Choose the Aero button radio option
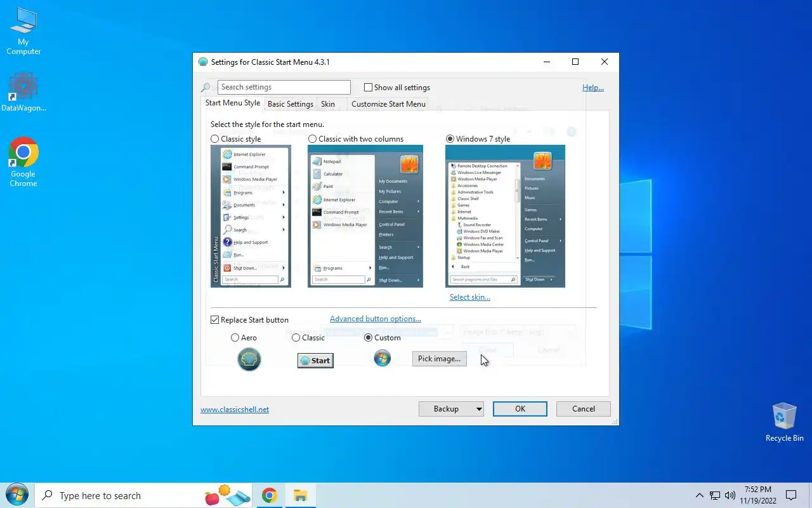Screen dimensions: 812x508 (235, 338)
